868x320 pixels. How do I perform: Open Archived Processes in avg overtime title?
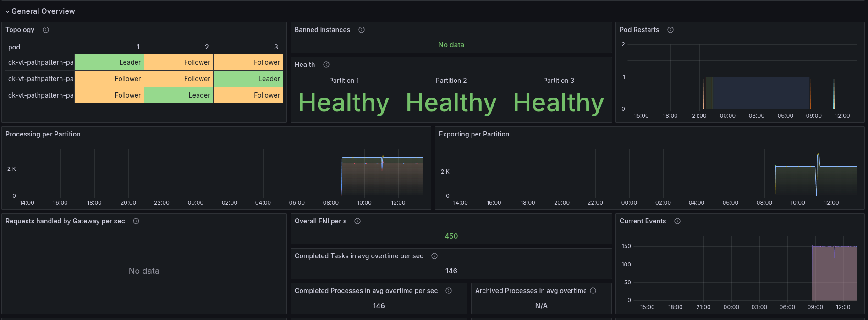(530, 291)
